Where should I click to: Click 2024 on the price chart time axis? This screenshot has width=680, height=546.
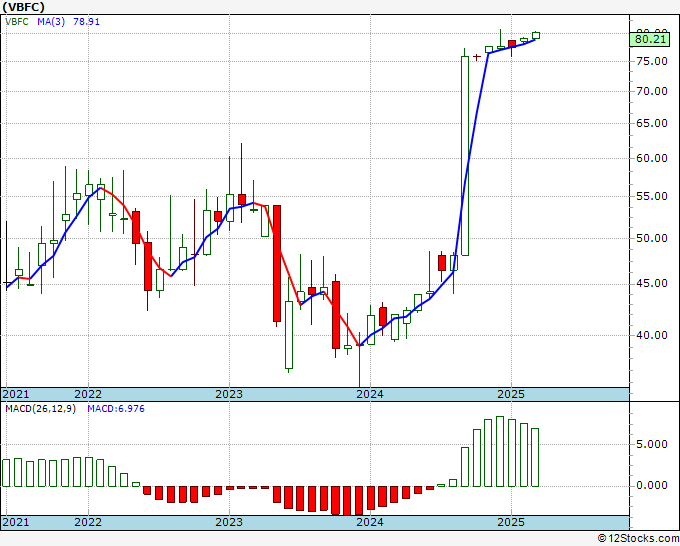click(x=370, y=394)
